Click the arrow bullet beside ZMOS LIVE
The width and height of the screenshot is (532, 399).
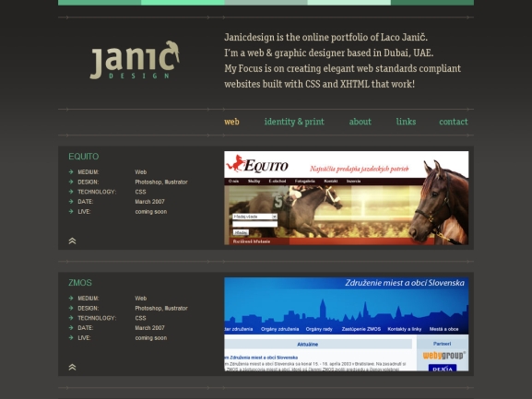pos(71,337)
